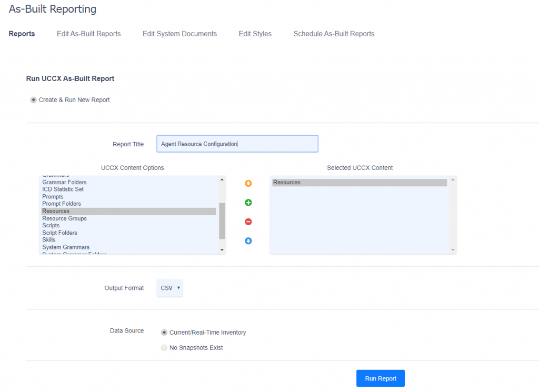Click the green add content icon
This screenshot has width=539, height=392.
[x=248, y=203]
